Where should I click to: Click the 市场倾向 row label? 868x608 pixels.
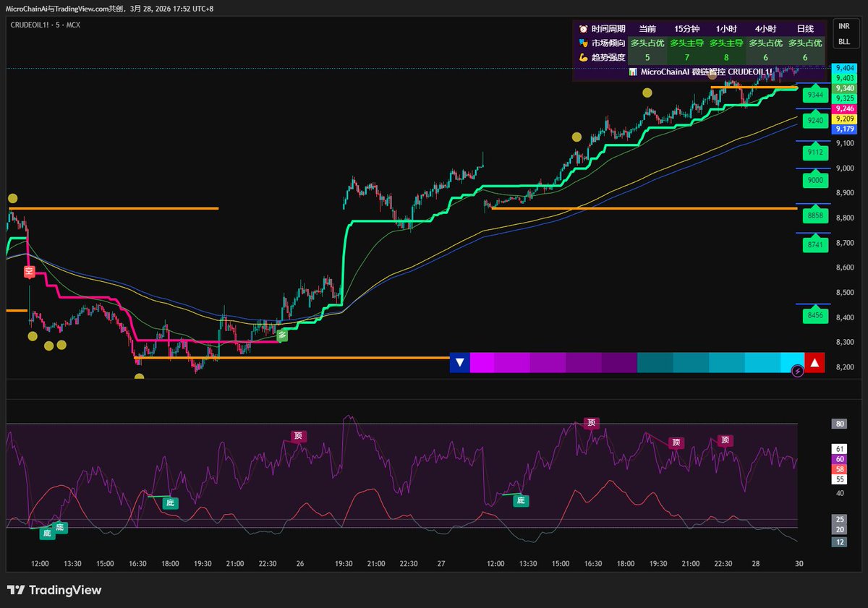coord(608,43)
